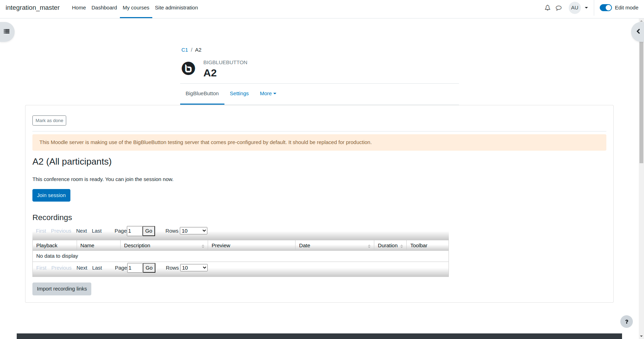The width and height of the screenshot is (644, 339).
Task: Sort by Duration column arrows
Action: pyautogui.click(x=401, y=246)
